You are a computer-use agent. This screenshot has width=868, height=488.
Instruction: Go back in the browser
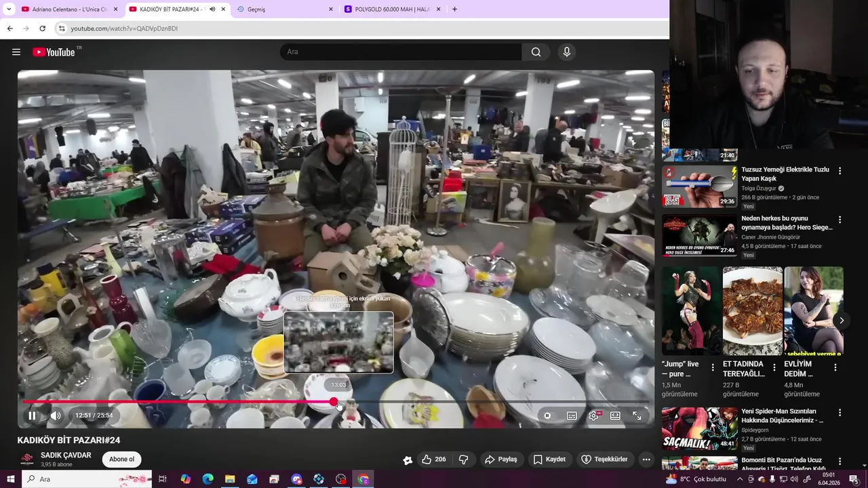[x=9, y=28]
